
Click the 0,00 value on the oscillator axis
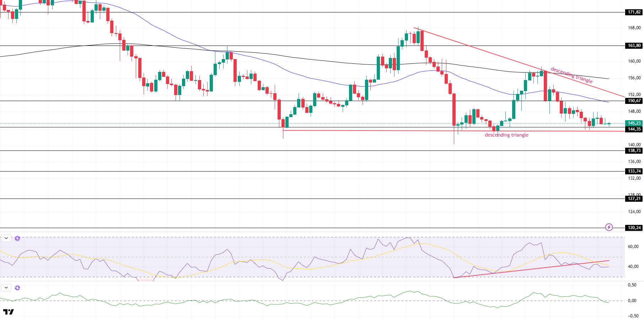point(632,301)
